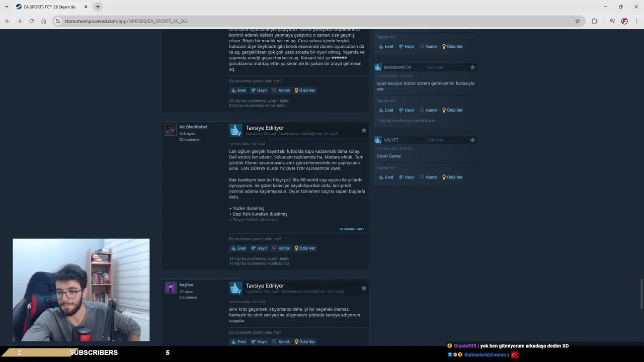
Task: Open Mr.Blacklabel's '82 inceleme' reviews link
Action: 189,140
